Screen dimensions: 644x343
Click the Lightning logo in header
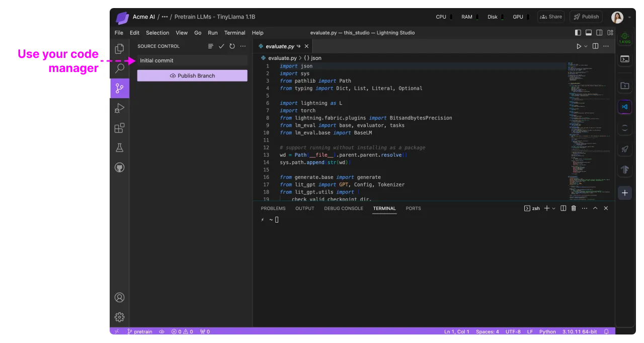[122, 18]
